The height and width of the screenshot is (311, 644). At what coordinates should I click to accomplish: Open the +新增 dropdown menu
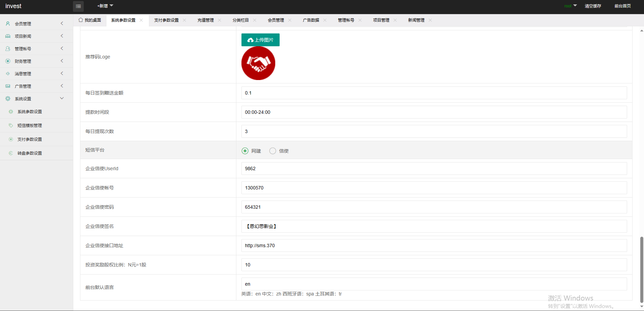105,6
